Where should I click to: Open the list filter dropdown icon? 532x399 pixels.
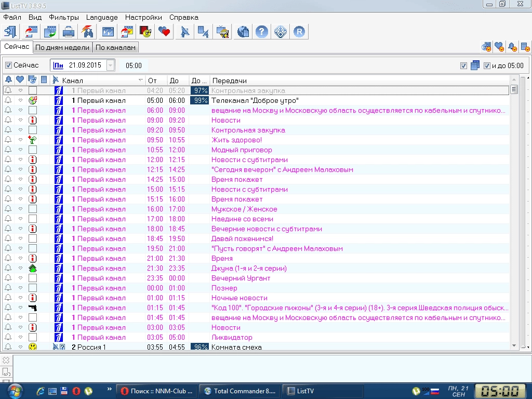pyautogui.click(x=525, y=47)
